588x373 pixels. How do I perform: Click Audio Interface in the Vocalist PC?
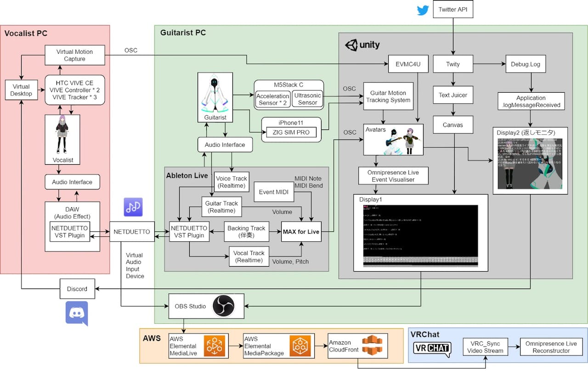coord(72,182)
